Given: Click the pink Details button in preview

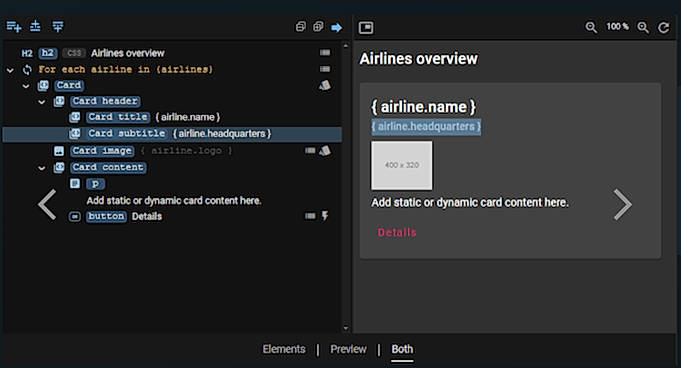Looking at the screenshot, I should tap(397, 232).
